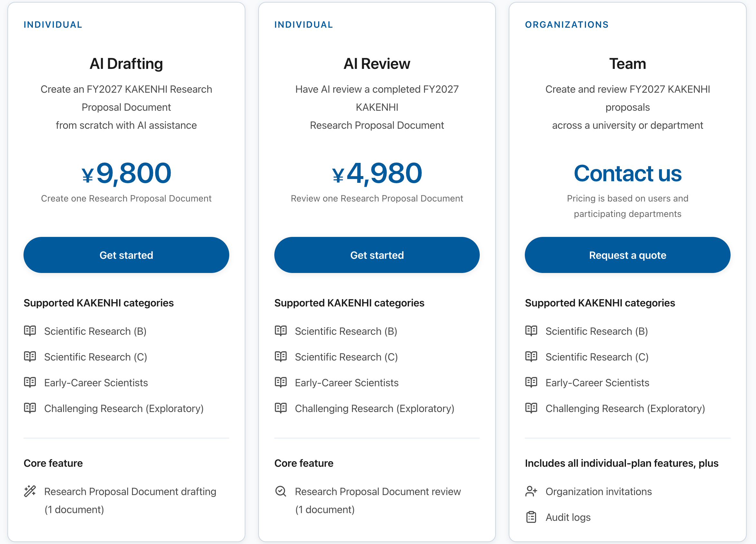Image resolution: width=756 pixels, height=544 pixels.
Task: Click the book icon beside Early-Career Scientists in AI Drafting
Action: tap(30, 382)
